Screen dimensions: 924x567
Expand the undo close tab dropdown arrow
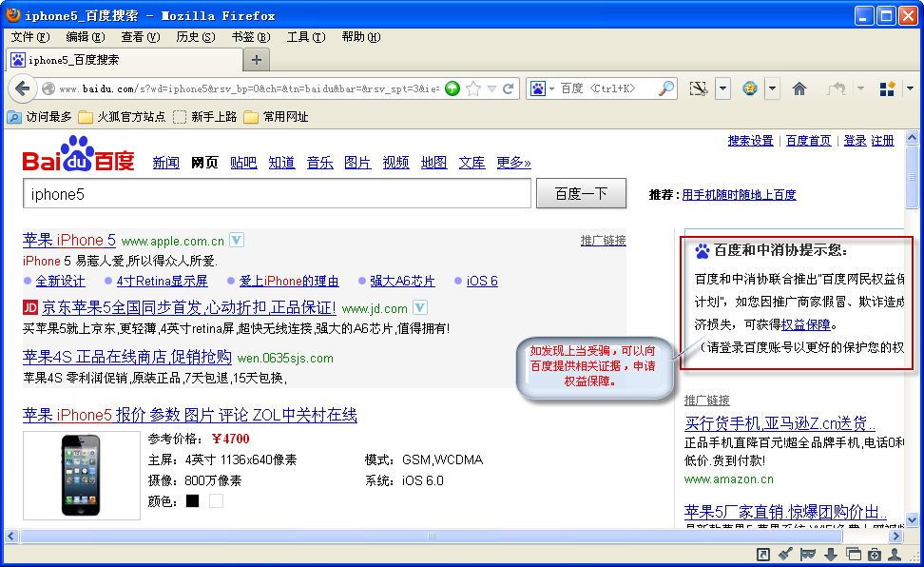861,89
